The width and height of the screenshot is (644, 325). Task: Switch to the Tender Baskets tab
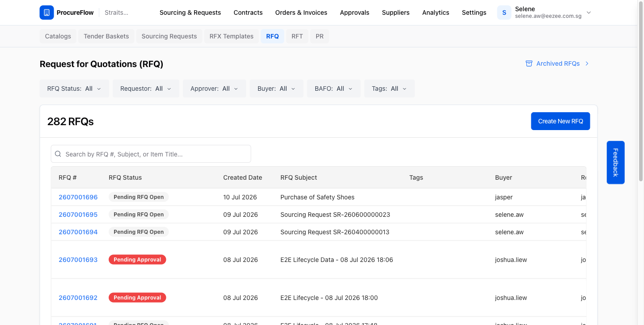(106, 36)
